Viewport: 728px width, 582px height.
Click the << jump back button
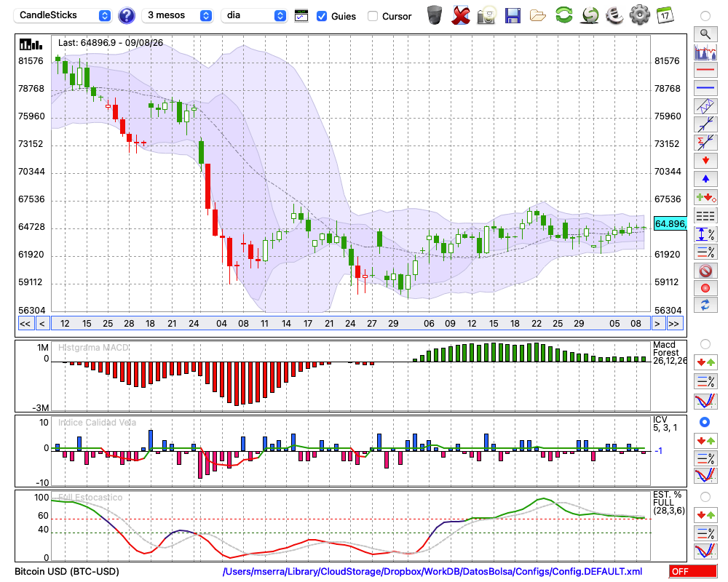pyautogui.click(x=25, y=324)
